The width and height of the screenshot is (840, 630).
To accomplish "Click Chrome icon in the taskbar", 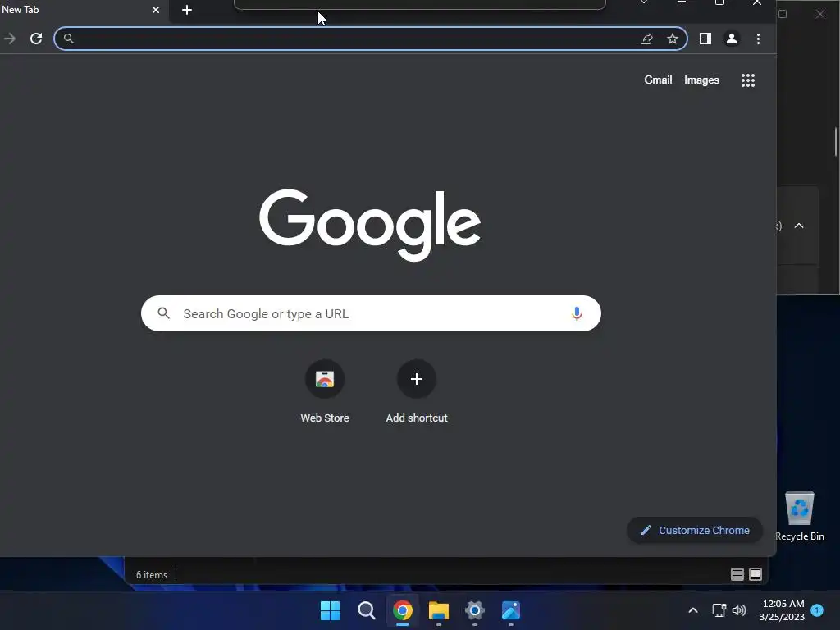I will tap(402, 610).
